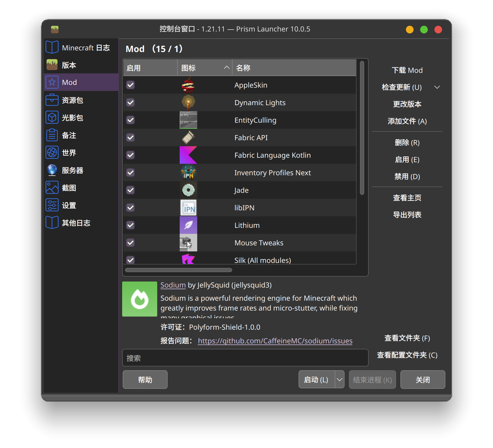
Task: Click the 备注 clipboard icon
Action: [x=52, y=135]
